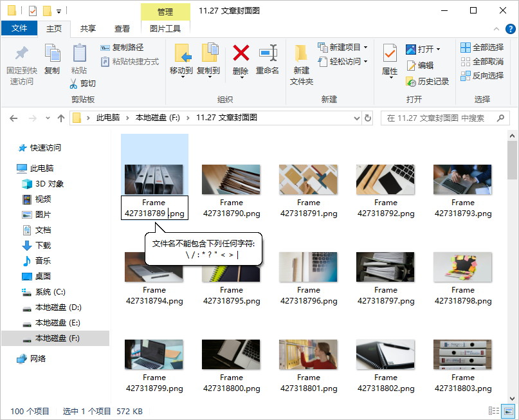Click the Paste (粘贴) clipboard icon

click(80, 53)
